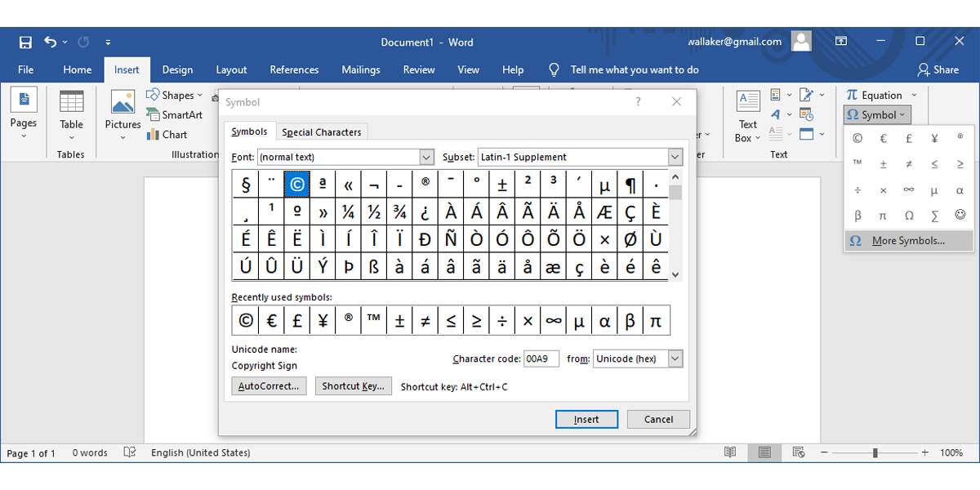Insert the Date and Time

click(x=805, y=114)
